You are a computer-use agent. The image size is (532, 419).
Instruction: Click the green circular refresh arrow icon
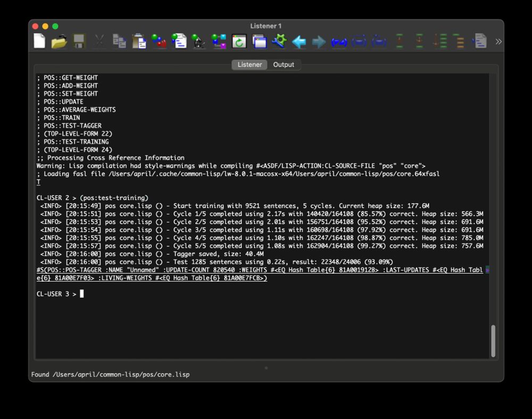(239, 42)
